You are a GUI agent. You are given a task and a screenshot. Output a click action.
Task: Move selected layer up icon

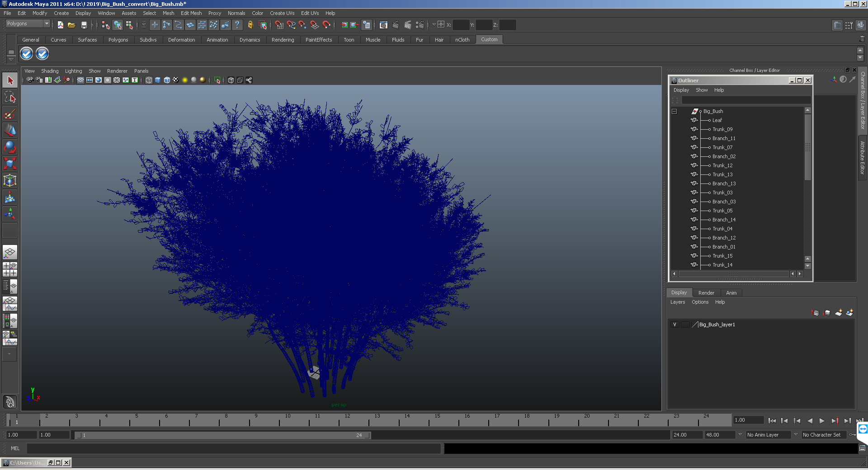coord(816,312)
